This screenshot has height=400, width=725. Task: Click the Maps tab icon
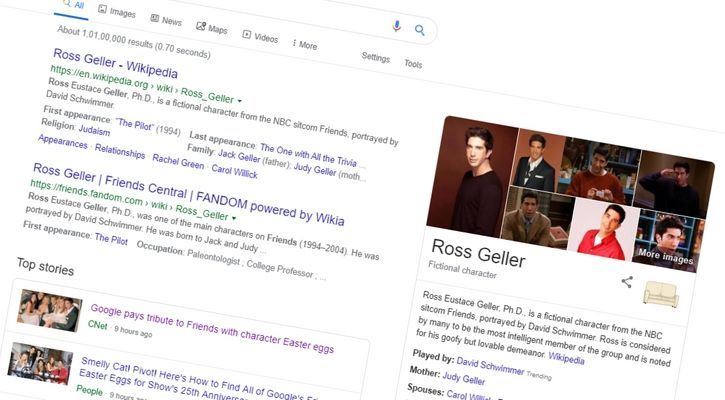tap(201, 26)
